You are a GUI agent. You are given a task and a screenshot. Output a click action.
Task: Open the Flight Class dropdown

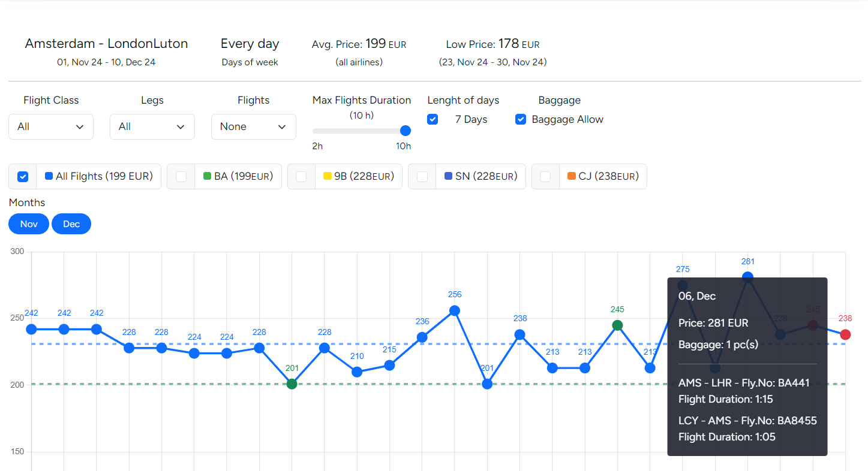click(x=51, y=126)
